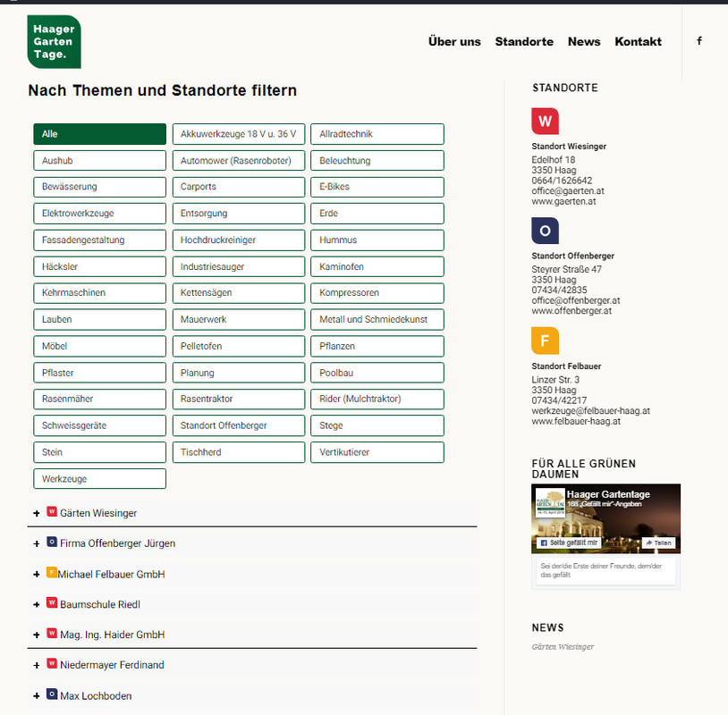Show only Rider (Mulchtraktor) entries
Image resolution: width=728 pixels, height=715 pixels.
click(377, 399)
